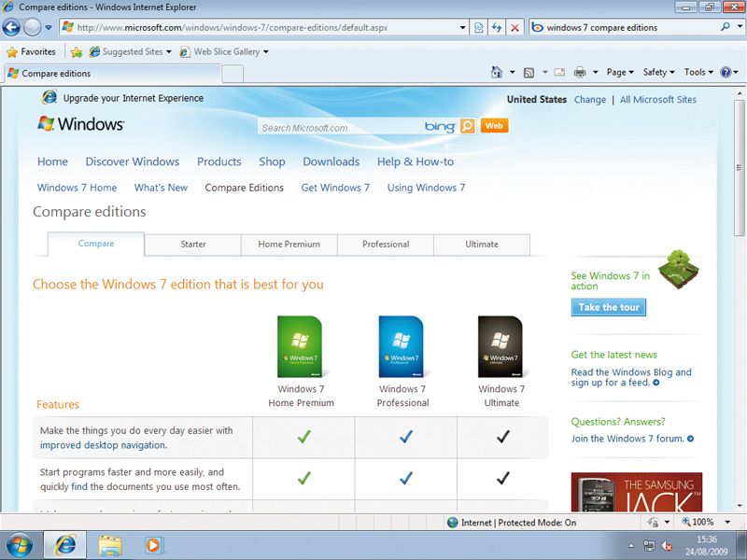This screenshot has width=747, height=560.
Task: Click the browser Back arrow button
Action: [x=11, y=28]
